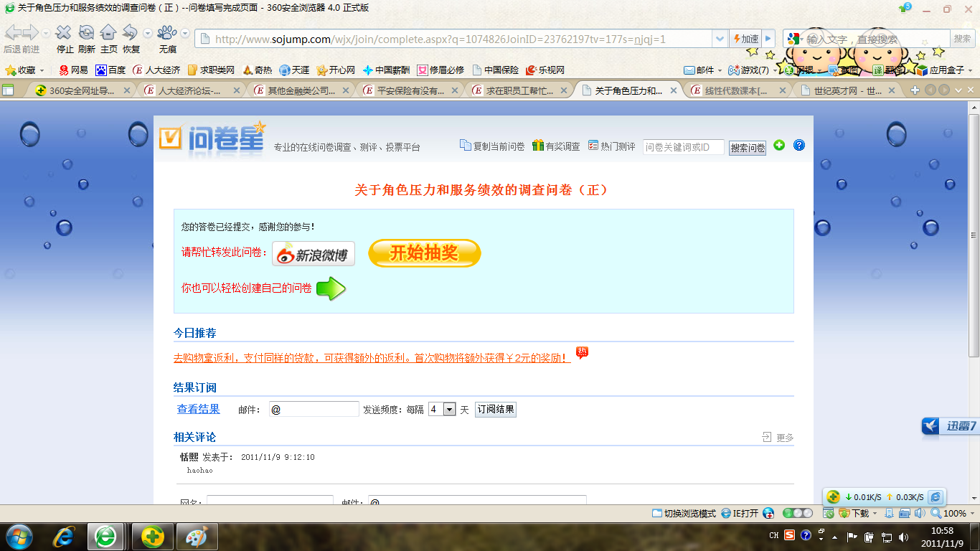The width and height of the screenshot is (980, 551).
Task: Expand the address bar URL history dropdown
Action: tap(720, 39)
